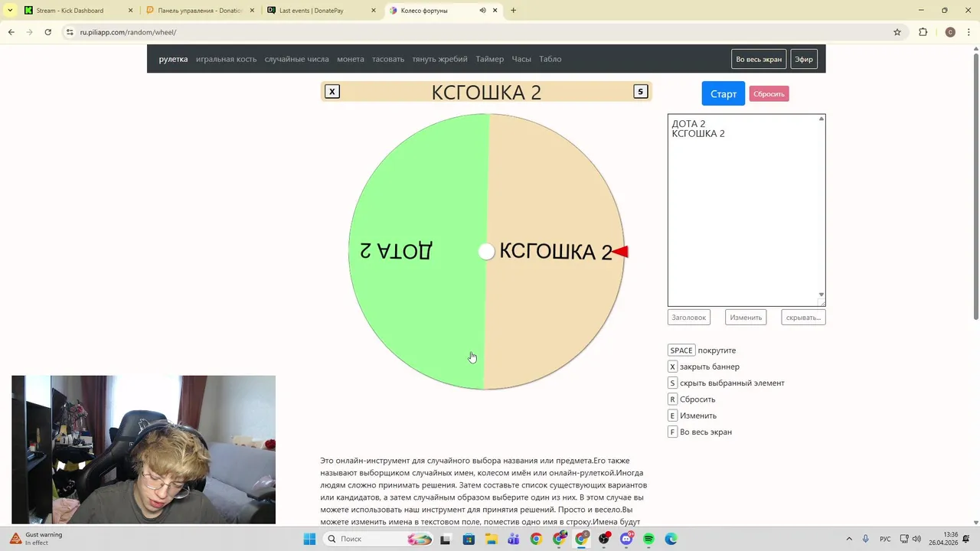Open Task View on taskbar
Screen dimensions: 980x551
click(x=446, y=539)
